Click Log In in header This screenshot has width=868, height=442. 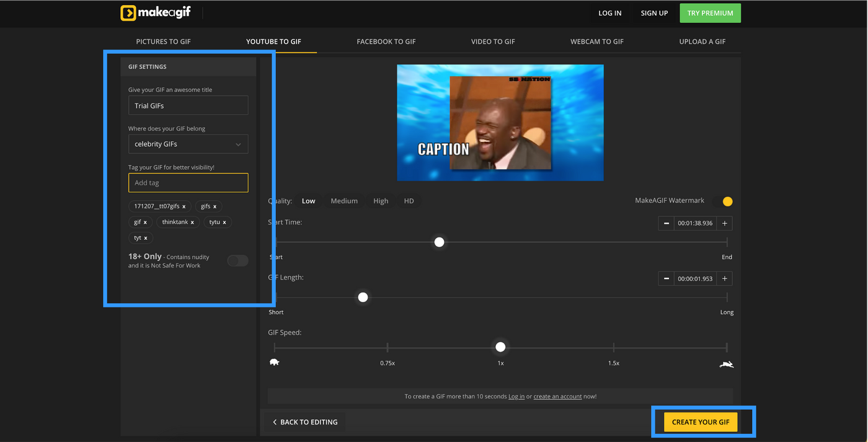click(610, 13)
